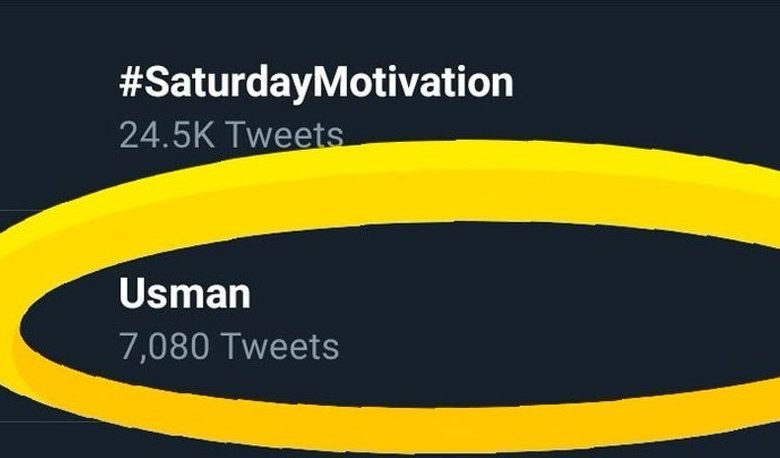The height and width of the screenshot is (458, 780).
Task: Select the Usman trending topic
Action: [184, 296]
